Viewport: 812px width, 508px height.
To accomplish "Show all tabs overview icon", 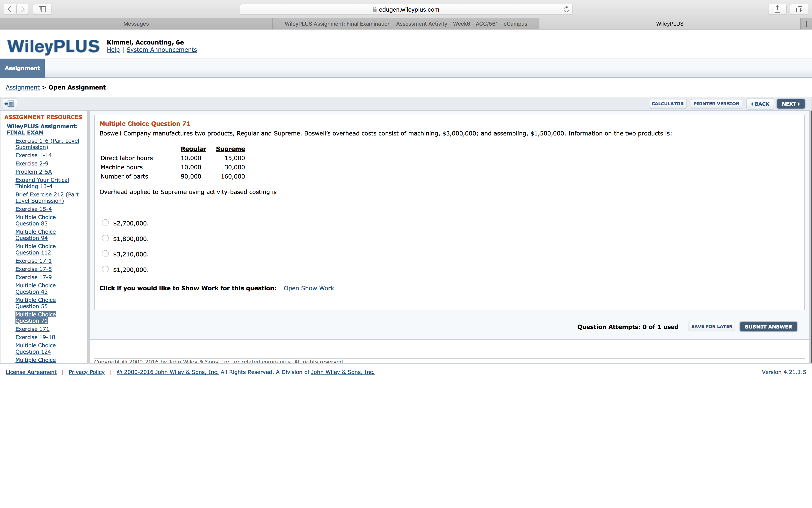I will 799,9.
